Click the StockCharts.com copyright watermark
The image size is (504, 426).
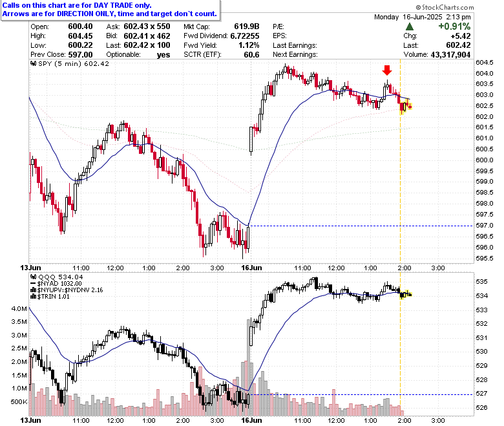445,7
